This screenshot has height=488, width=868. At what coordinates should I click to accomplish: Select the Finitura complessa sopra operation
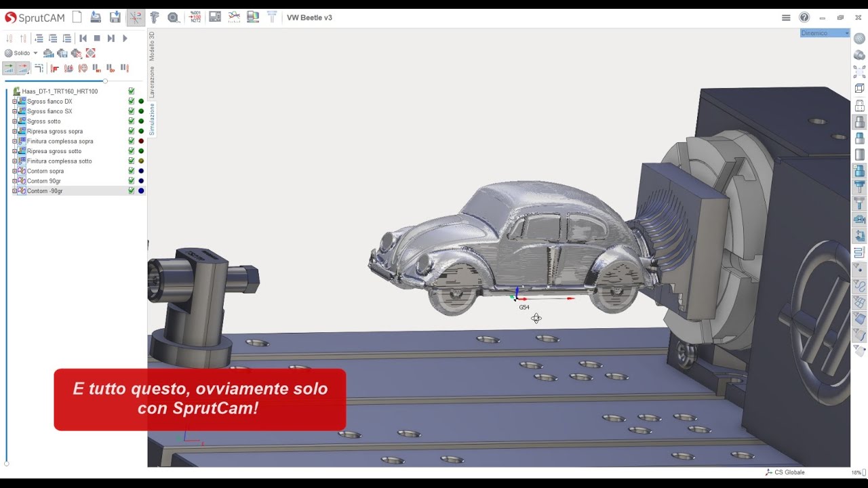click(60, 141)
